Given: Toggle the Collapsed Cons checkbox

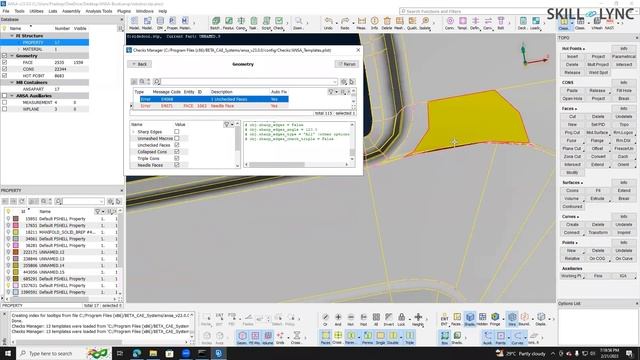Looking at the screenshot, I should [x=177, y=151].
